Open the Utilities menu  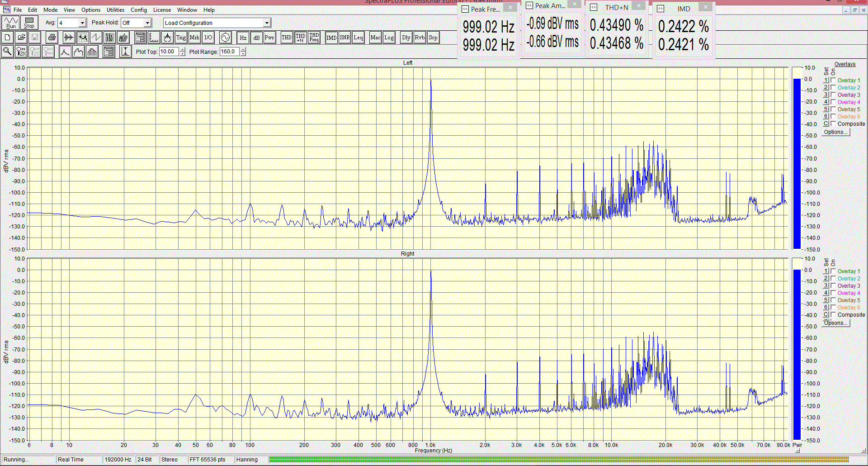(115, 10)
